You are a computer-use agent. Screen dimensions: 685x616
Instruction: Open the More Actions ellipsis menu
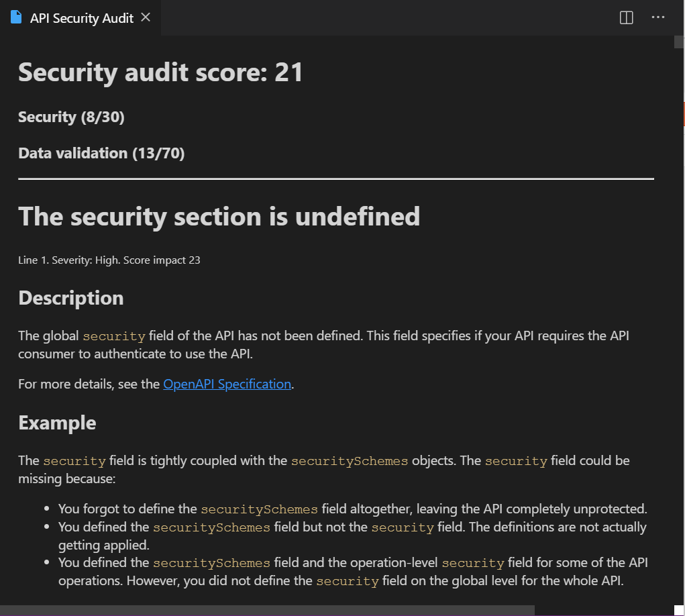point(658,18)
